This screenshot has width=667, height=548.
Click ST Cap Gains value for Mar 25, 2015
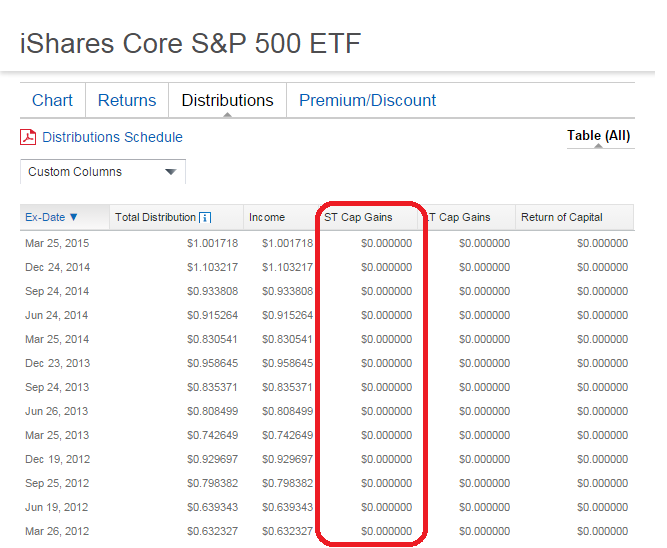coord(387,243)
